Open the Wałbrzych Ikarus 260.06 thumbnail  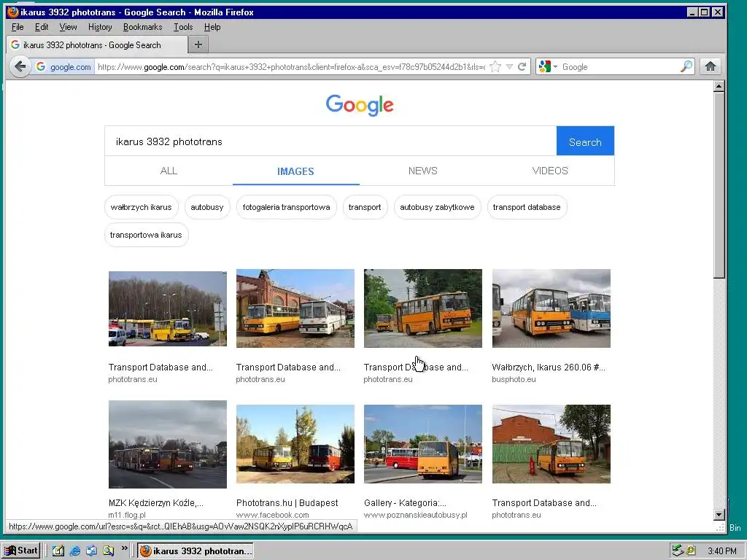551,308
